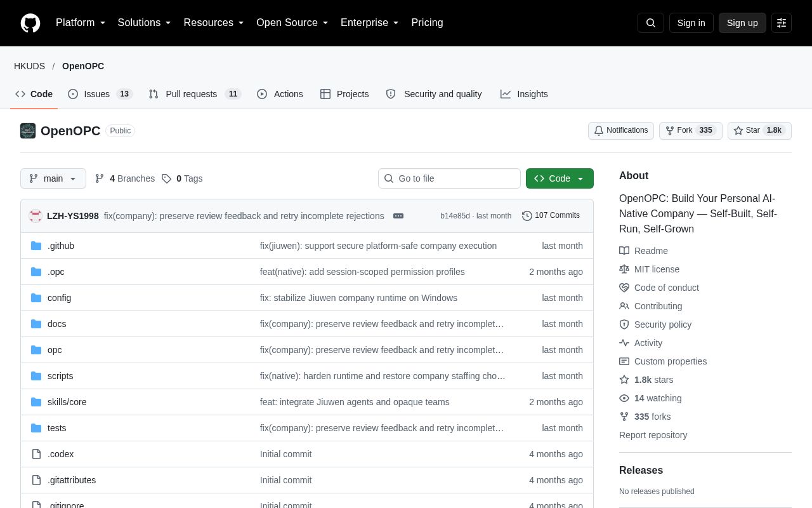
Task: Click the Security policy shield icon
Action: (624, 324)
